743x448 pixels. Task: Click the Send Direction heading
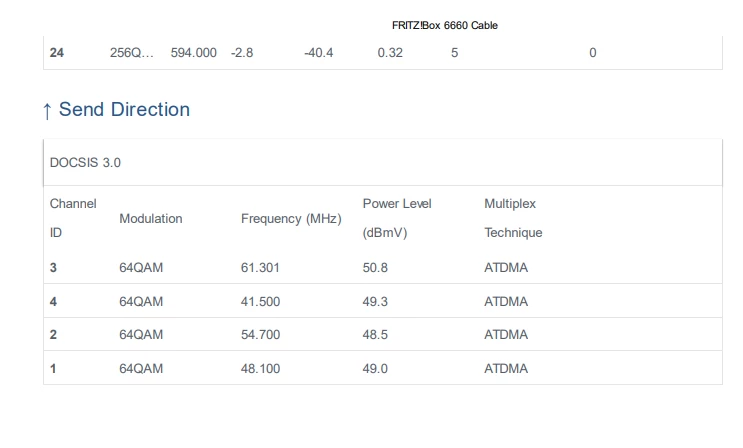pyautogui.click(x=124, y=110)
